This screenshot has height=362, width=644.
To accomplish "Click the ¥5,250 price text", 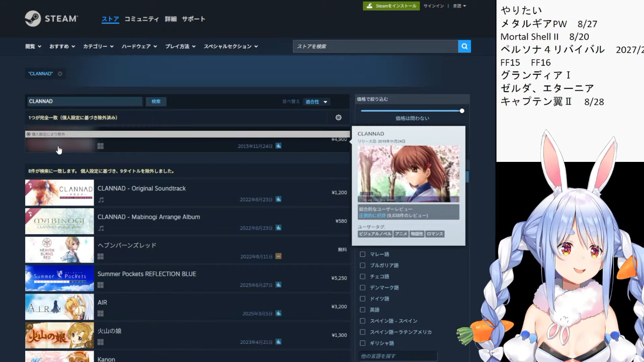I will tap(339, 278).
